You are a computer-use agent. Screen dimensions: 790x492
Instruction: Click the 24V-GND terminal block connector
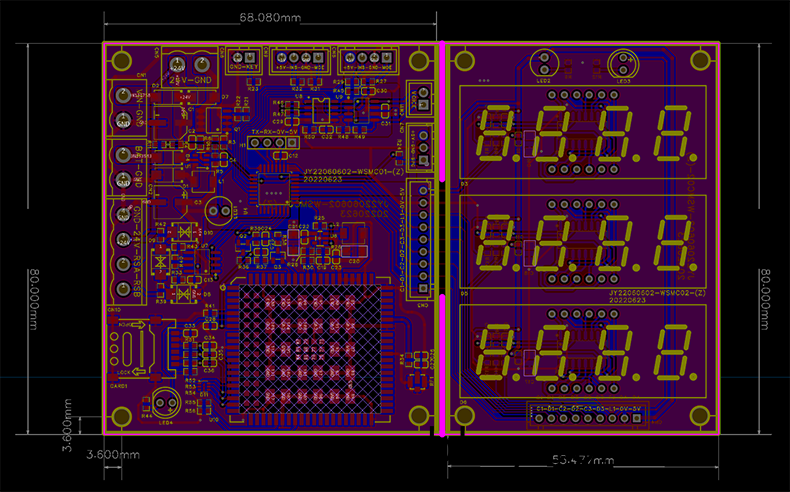click(x=190, y=63)
